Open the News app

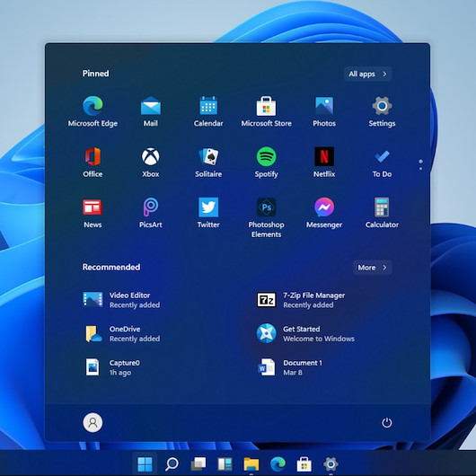click(x=93, y=213)
